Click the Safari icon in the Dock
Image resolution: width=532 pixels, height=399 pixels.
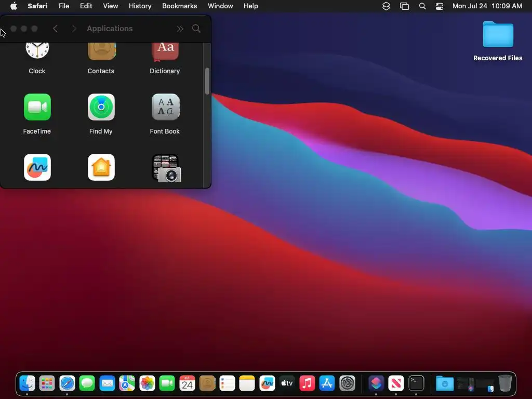point(67,383)
